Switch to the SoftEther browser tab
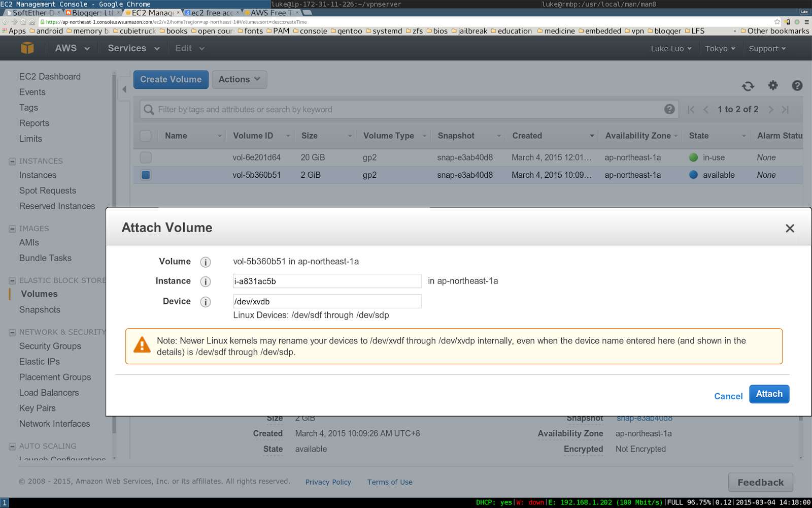Screen dimensions: 812x508 pyautogui.click(x=32, y=13)
